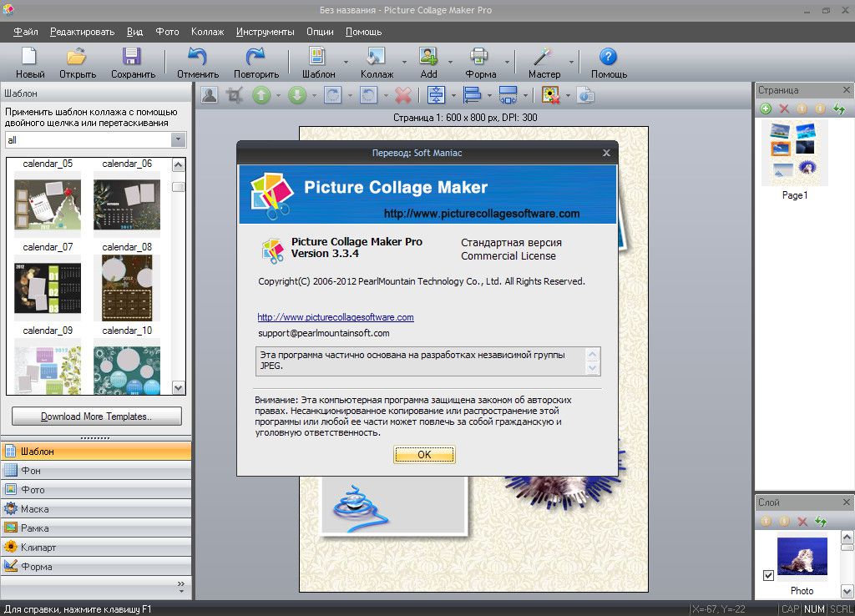Click the Новый new file icon
The width and height of the screenshot is (855, 616).
pos(29,56)
